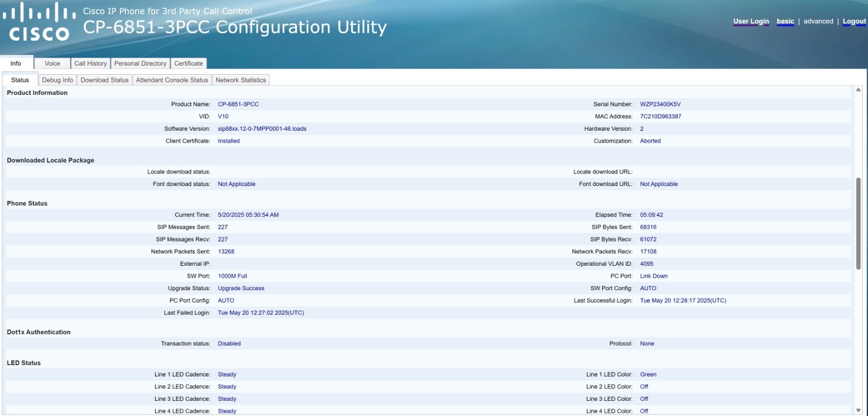Click Line 1 LED Cadence value Steady
Image resolution: width=868 pixels, height=416 pixels.
pos(227,375)
